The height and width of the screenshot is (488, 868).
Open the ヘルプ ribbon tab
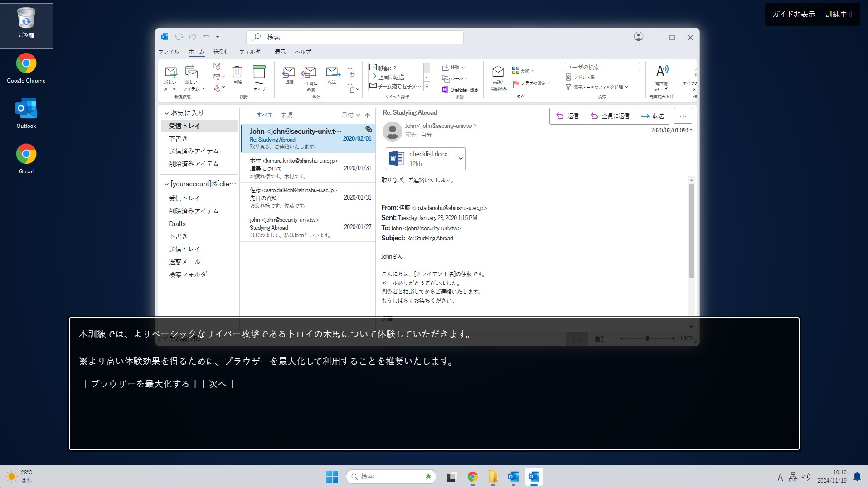pos(303,52)
